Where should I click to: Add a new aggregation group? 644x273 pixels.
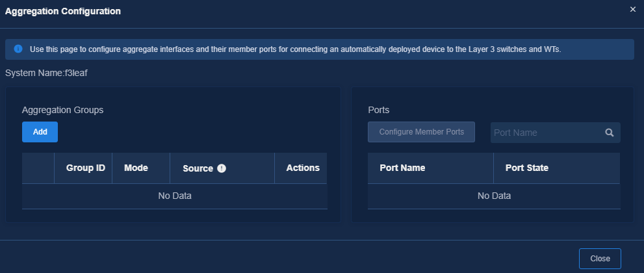[x=40, y=132]
